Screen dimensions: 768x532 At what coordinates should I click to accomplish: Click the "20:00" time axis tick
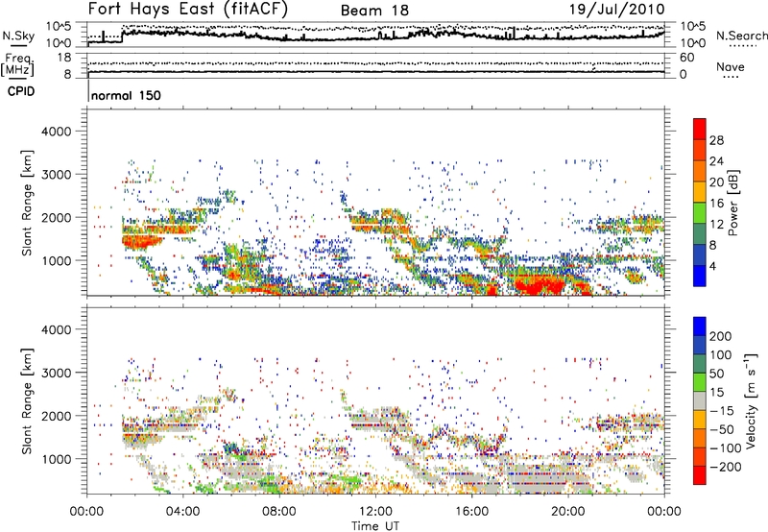pyautogui.click(x=567, y=512)
